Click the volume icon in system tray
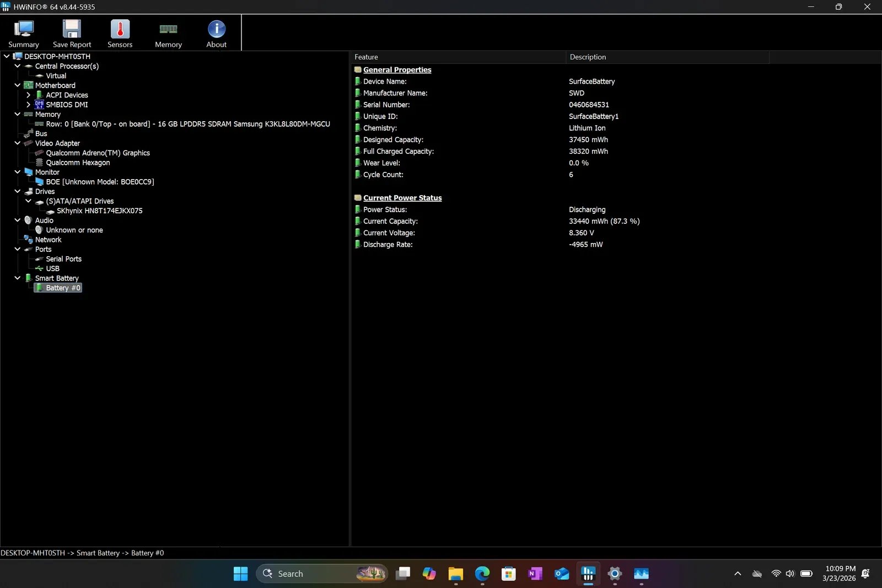Screen dimensions: 882x588 [x=790, y=574]
